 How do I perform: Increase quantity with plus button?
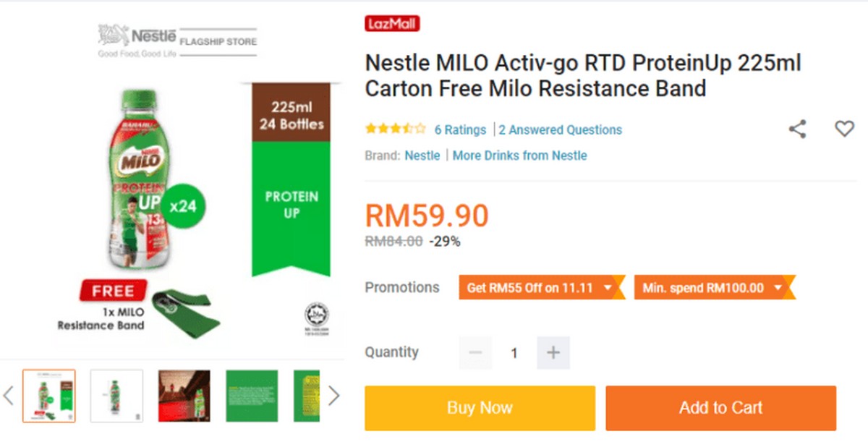553,353
